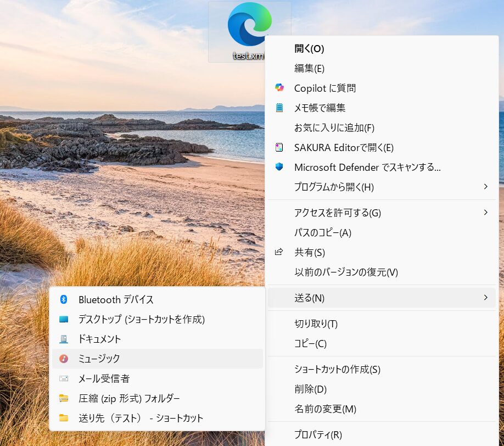Open プロパティ(R)
The image size is (504, 446).
pos(382,434)
